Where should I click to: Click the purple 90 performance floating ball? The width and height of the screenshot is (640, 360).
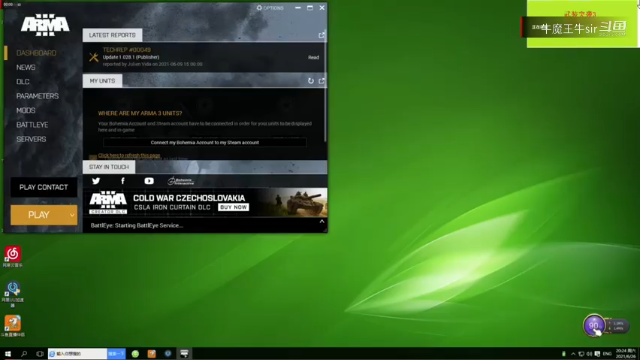click(594, 325)
